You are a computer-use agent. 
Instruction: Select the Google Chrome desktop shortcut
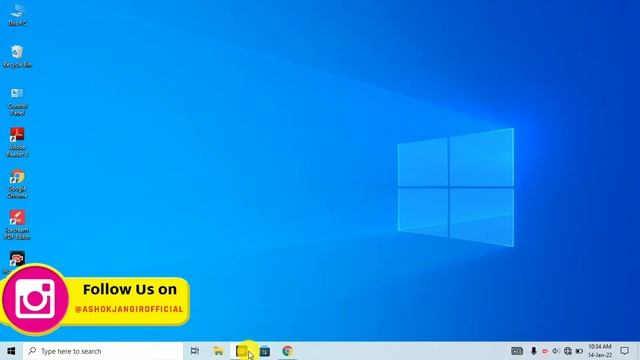tap(17, 184)
